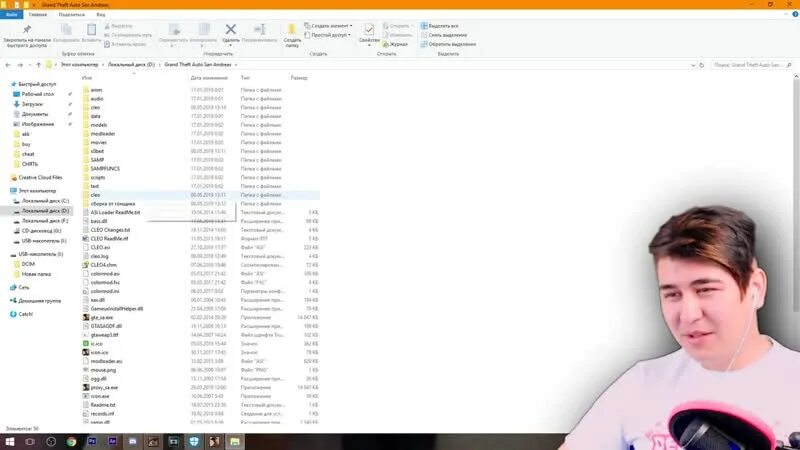Sort by the Имя column header
This screenshot has height=450, width=800.
click(x=87, y=78)
